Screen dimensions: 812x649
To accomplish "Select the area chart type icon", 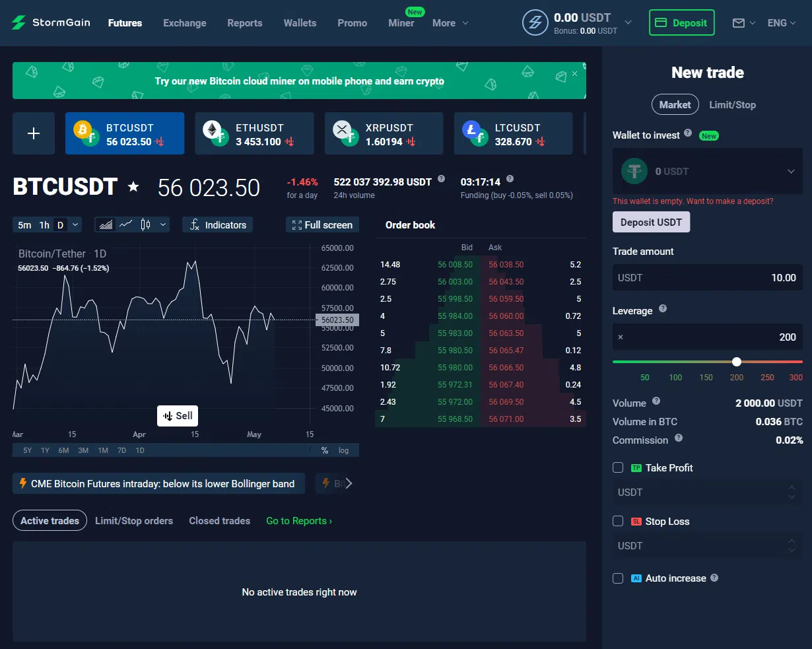I will [x=106, y=225].
